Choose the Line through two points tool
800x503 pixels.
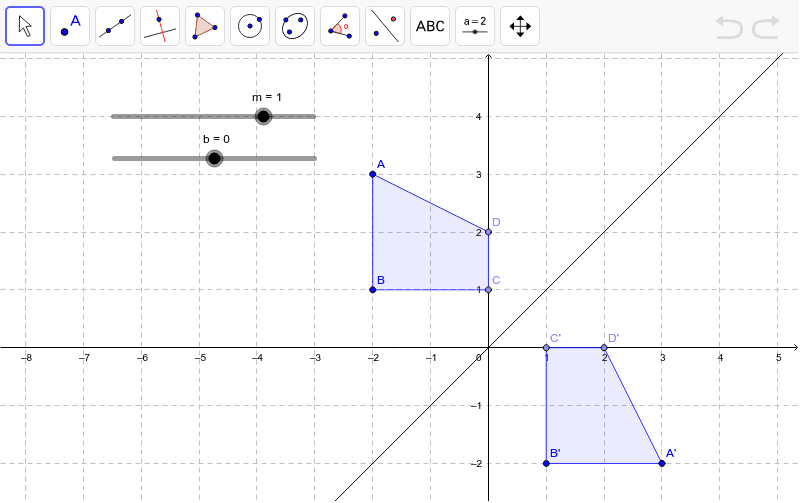[115, 26]
